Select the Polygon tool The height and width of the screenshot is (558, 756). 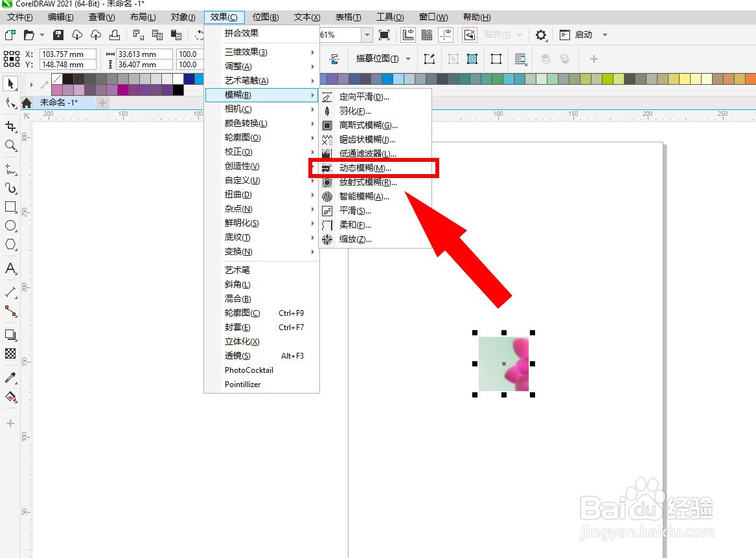(x=10, y=245)
